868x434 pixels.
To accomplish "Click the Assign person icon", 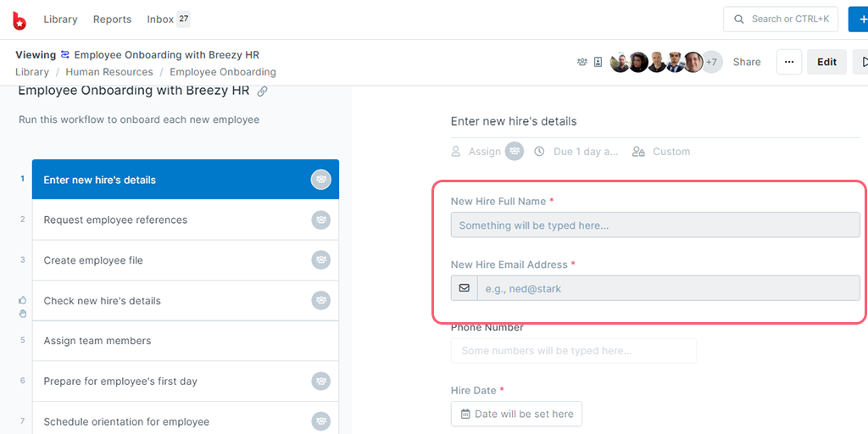I will [456, 151].
